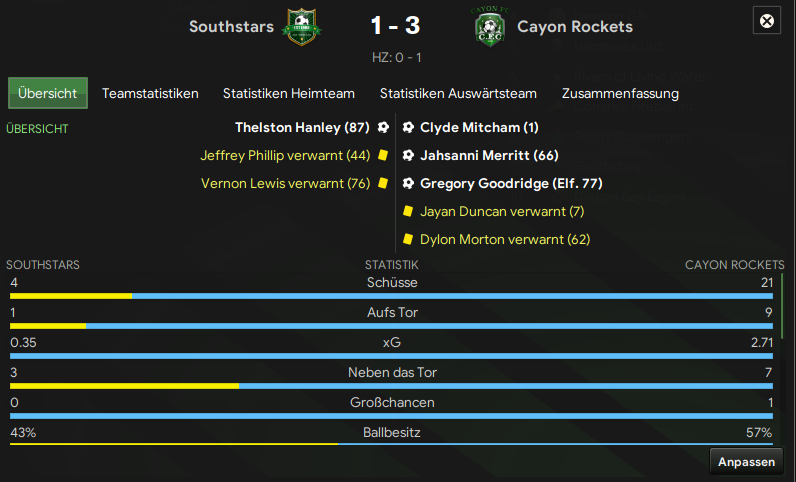Click yellow card icon beside Jeffrey Phillip
796x482 pixels.
pos(383,156)
